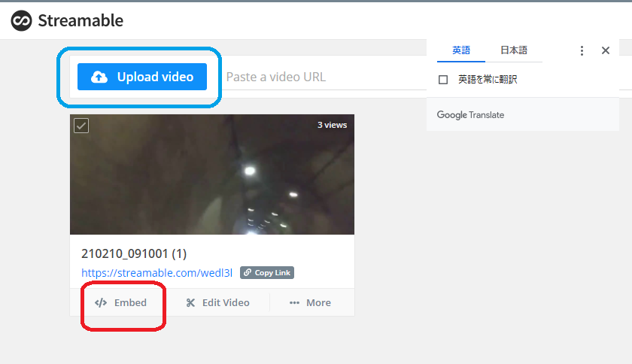
Task: Enable 英語を常に翻訳 checkbox
Action: 443,80
